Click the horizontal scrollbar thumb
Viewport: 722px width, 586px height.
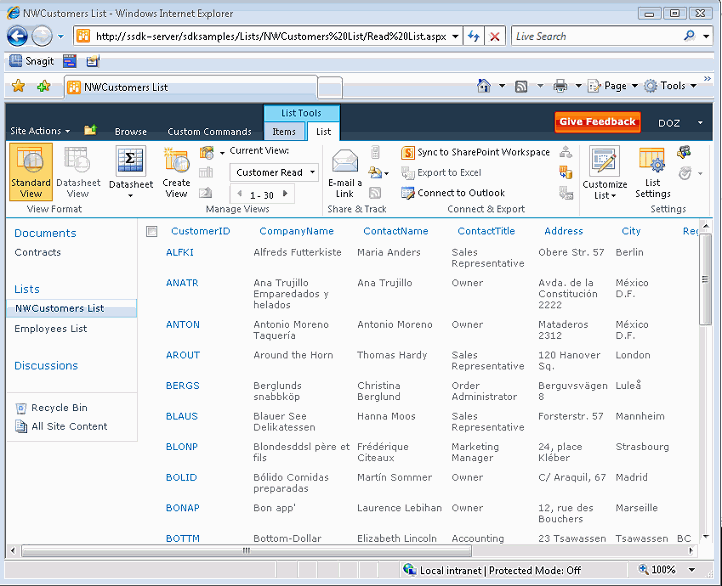click(246, 550)
